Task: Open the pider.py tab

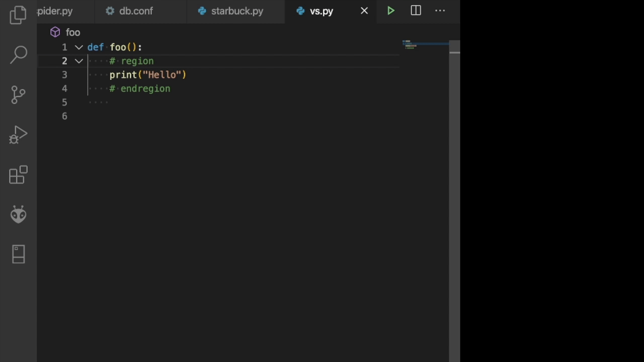Action: (55, 11)
